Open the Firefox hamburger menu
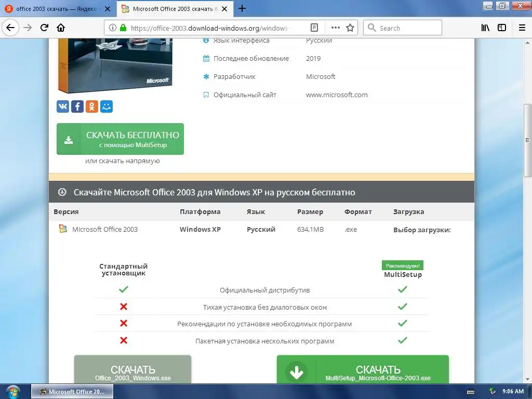This screenshot has height=399, width=532. click(x=522, y=28)
